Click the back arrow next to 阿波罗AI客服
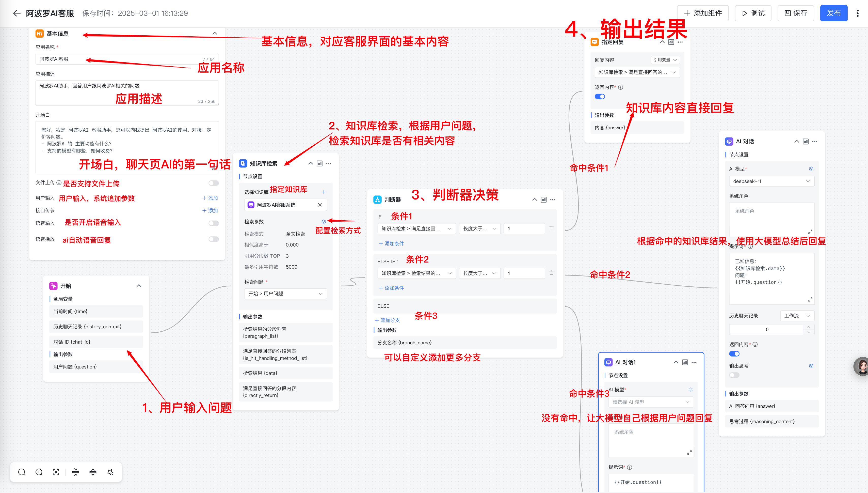Image resolution: width=868 pixels, height=493 pixels. point(17,13)
